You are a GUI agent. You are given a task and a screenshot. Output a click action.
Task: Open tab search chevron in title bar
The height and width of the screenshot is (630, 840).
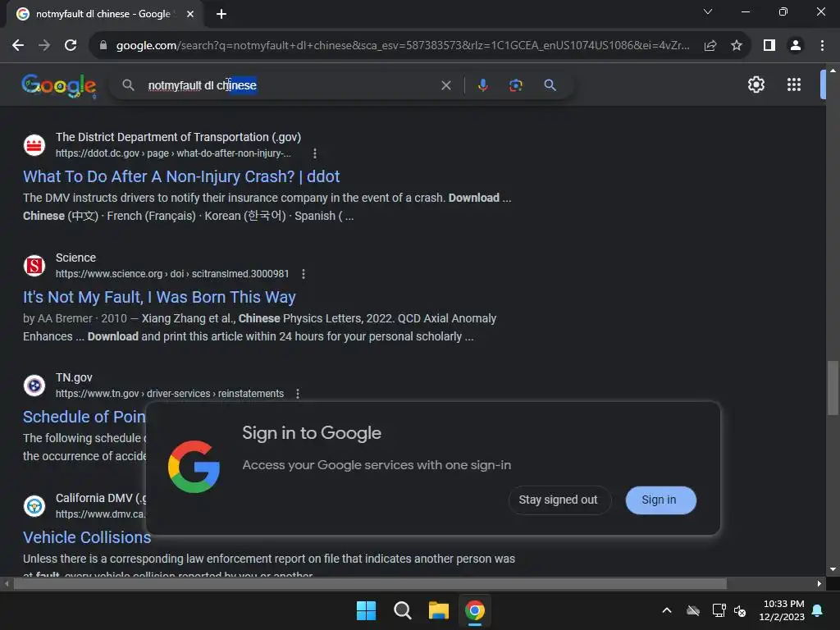708,11
